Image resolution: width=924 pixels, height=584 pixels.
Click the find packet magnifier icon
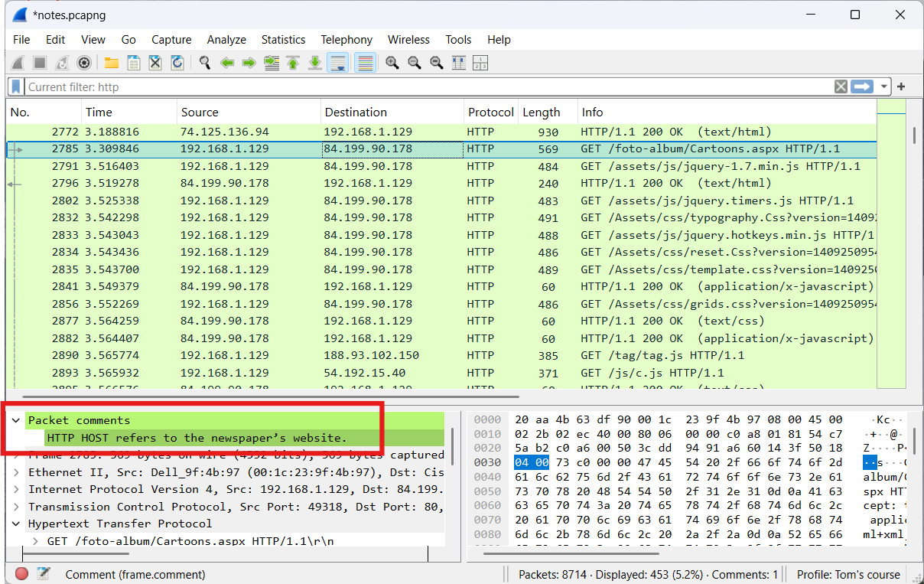204,63
